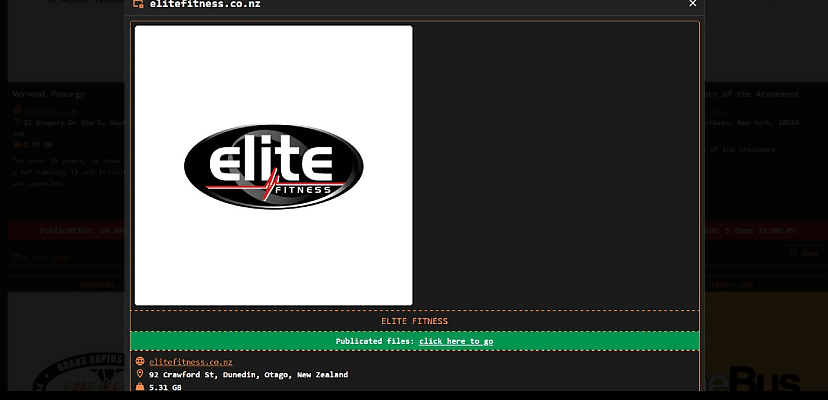The width and height of the screenshot is (828, 400).
Task: Close the elitefitness.co.nz popup dialog
Action: coord(693,4)
